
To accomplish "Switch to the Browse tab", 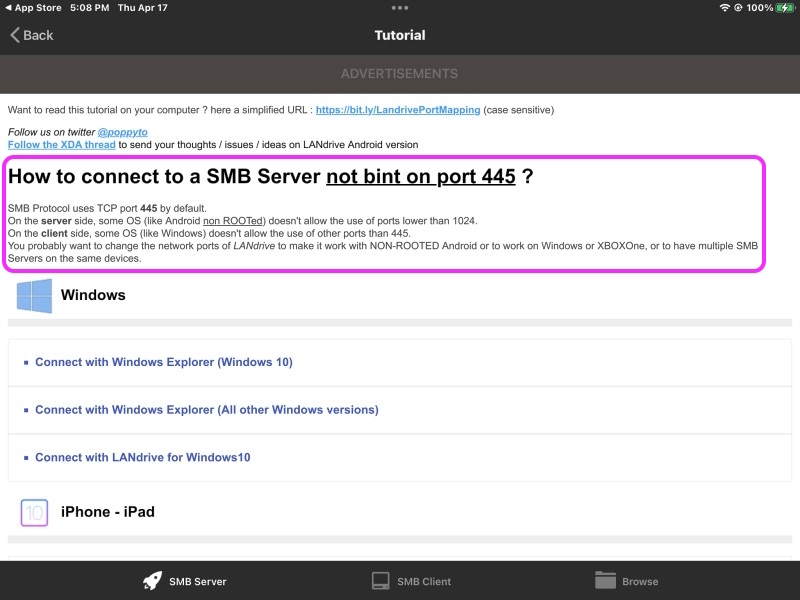I will pos(627,581).
